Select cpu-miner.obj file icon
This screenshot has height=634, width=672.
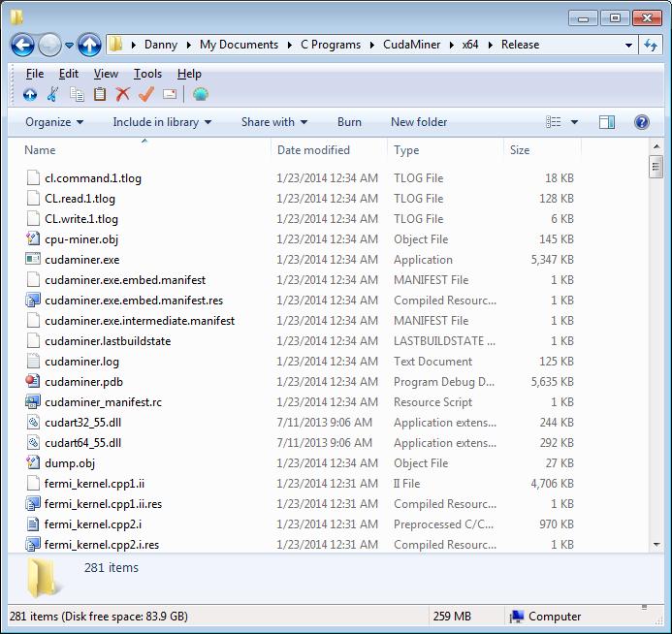pos(33,238)
